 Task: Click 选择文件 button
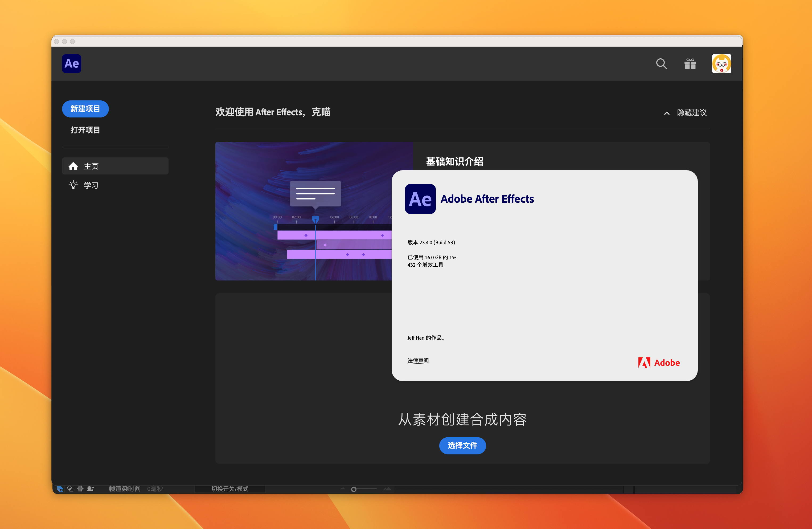coord(463,445)
